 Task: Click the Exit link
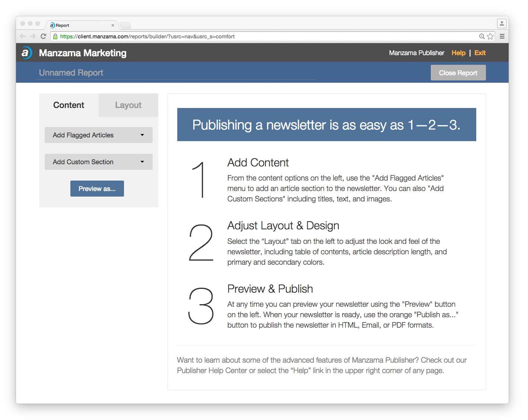tap(480, 53)
